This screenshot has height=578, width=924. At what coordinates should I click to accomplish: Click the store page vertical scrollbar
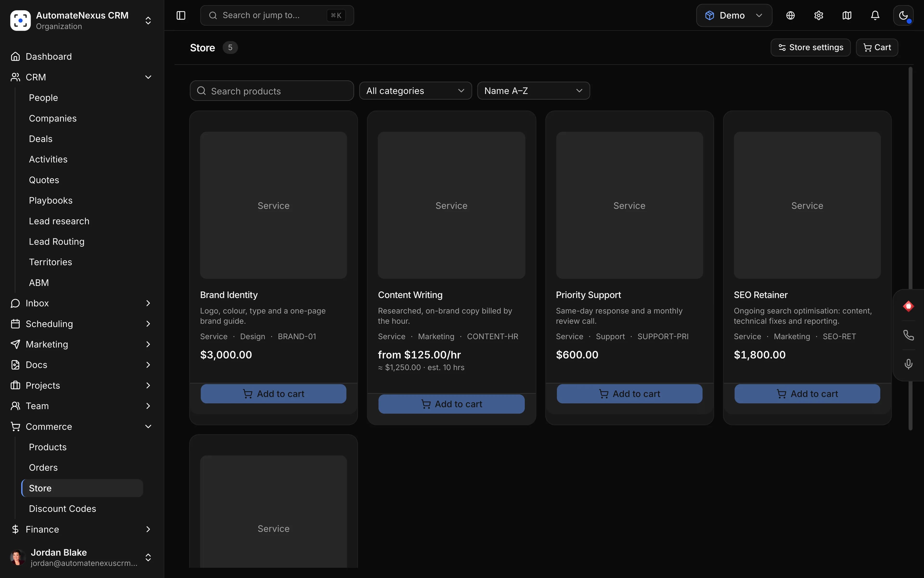(x=911, y=249)
